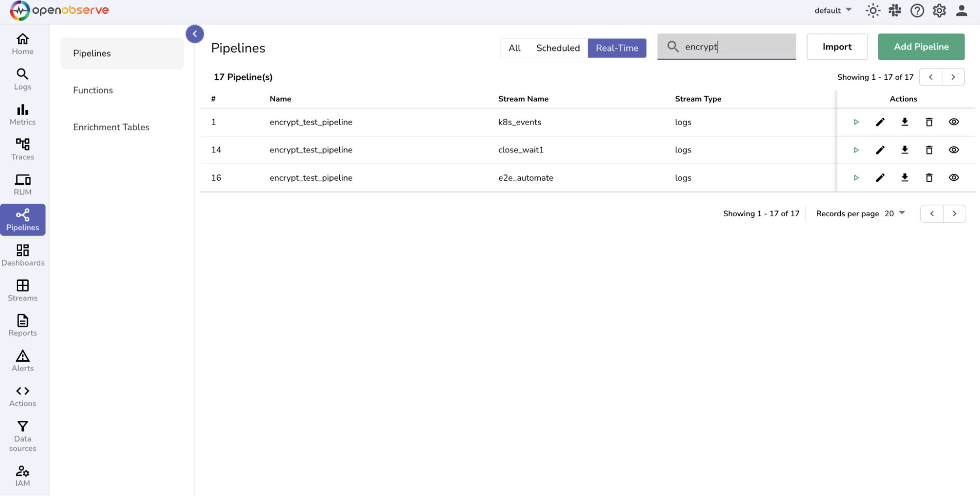View the k8s_events pipeline with eye icon
This screenshot has width=980, height=496.
(x=954, y=122)
